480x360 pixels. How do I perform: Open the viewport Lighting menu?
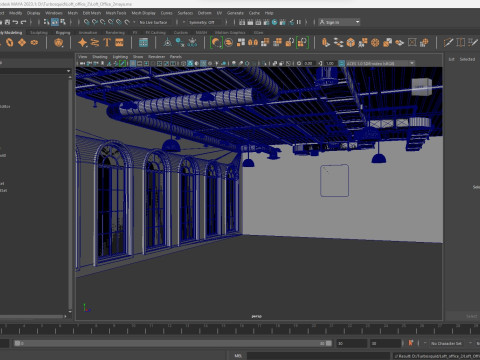click(x=120, y=57)
